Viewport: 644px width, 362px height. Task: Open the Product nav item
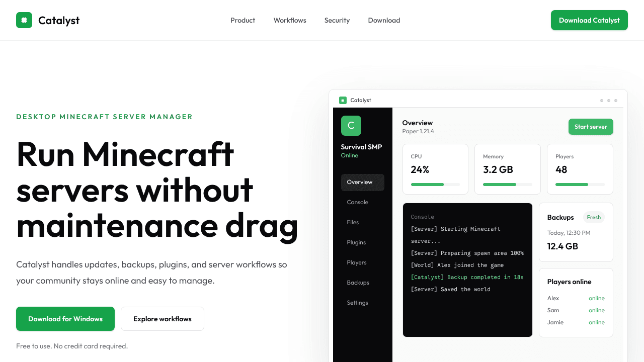(x=243, y=20)
